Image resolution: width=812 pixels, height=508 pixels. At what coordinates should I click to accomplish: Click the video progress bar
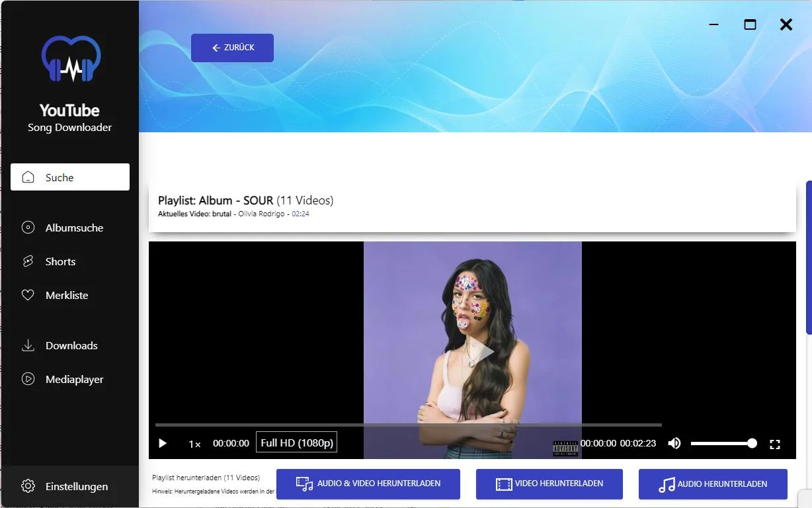click(409, 425)
